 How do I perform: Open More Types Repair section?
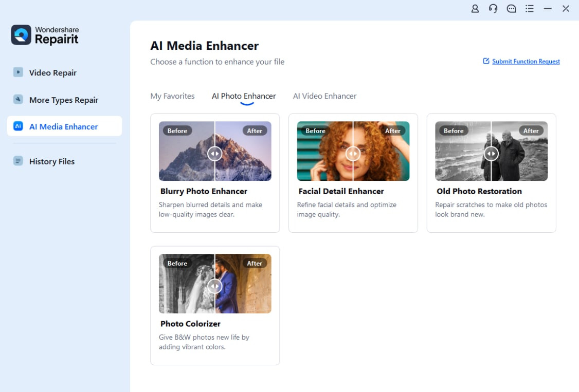tap(64, 100)
